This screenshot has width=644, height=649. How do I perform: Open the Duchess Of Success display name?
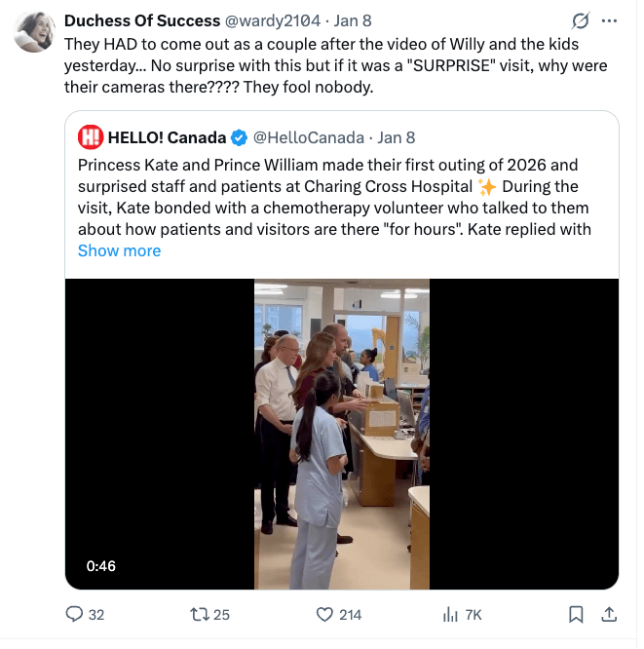(142, 20)
